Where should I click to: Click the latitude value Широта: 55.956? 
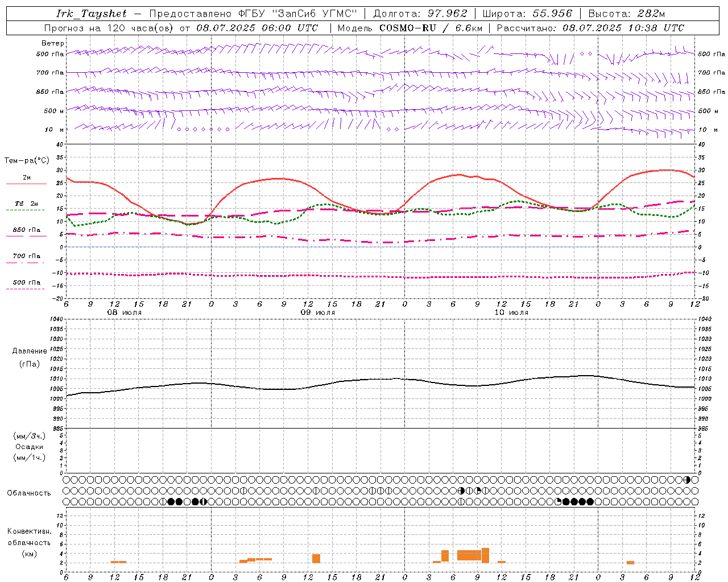pyautogui.click(x=527, y=14)
